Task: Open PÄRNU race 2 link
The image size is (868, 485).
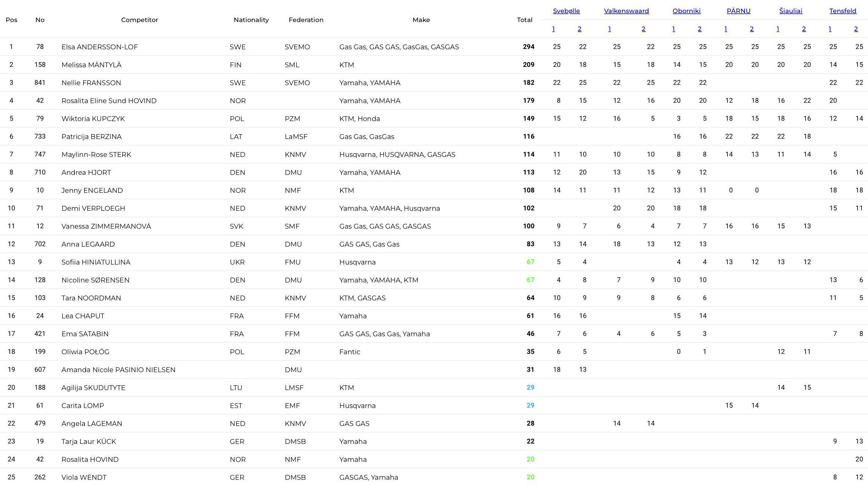Action: point(751,29)
